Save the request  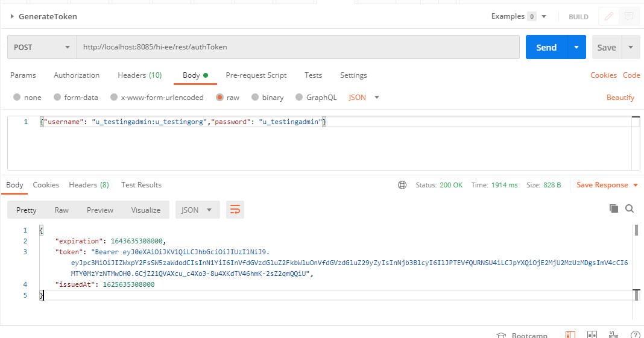click(x=607, y=47)
